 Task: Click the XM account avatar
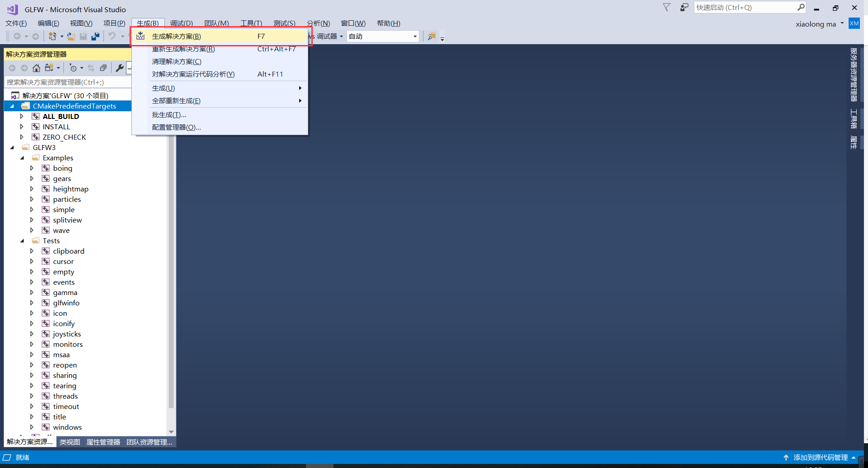click(854, 23)
